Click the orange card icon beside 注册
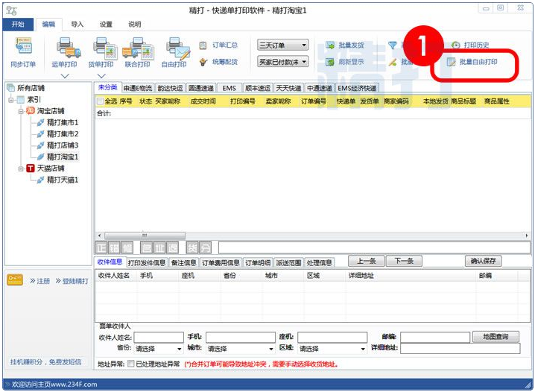This screenshot has height=392, width=535. click(15, 280)
